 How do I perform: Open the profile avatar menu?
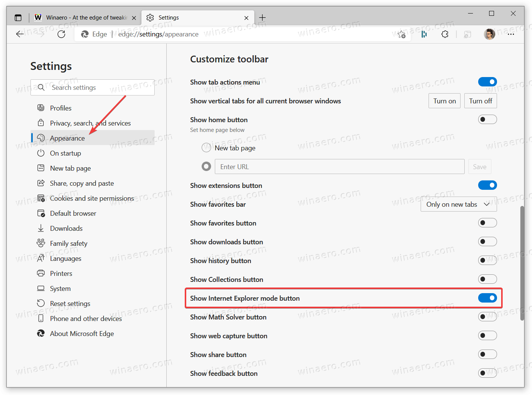[489, 34]
